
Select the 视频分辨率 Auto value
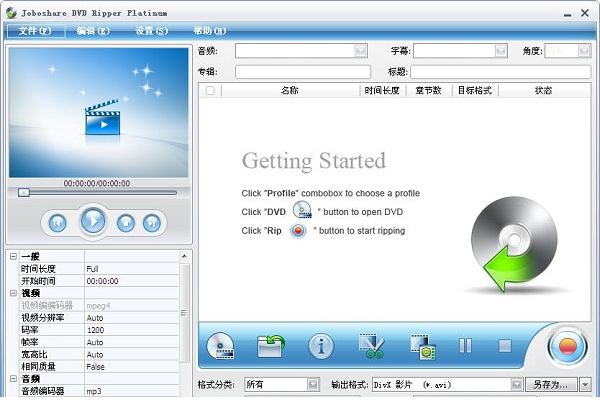131,318
